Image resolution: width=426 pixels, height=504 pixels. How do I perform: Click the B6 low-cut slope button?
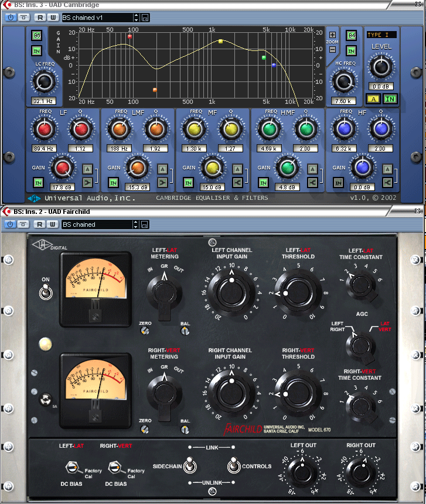pos(37,35)
